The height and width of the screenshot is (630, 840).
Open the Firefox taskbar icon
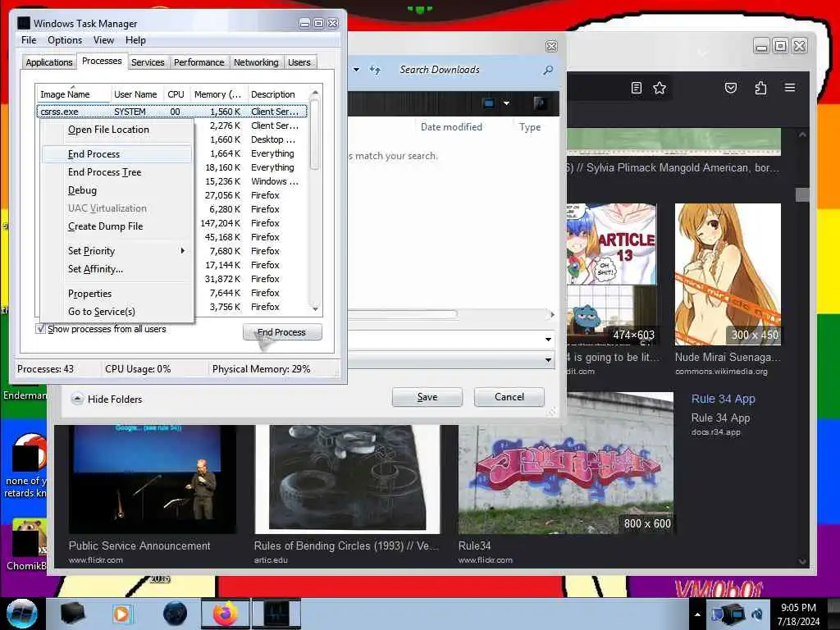tap(225, 614)
